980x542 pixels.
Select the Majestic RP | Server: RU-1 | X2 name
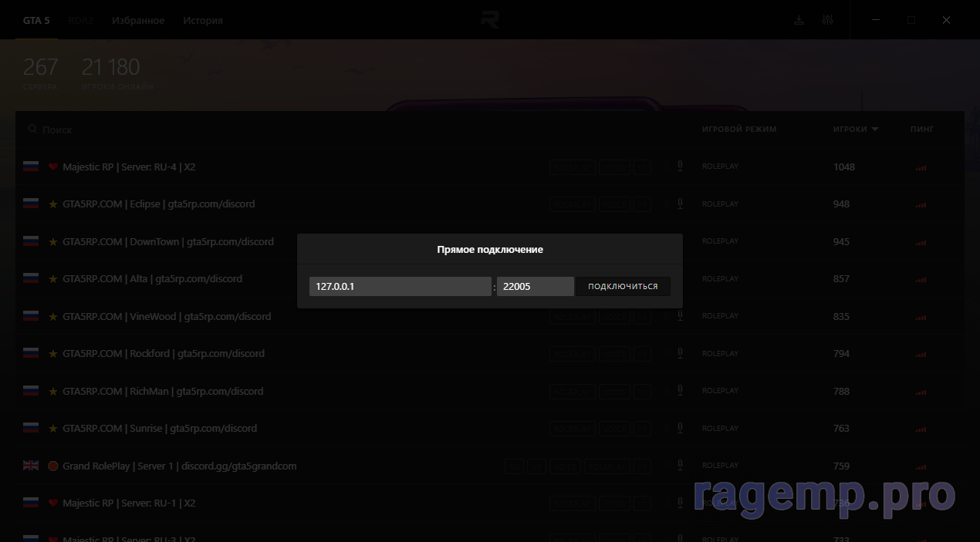click(x=129, y=503)
